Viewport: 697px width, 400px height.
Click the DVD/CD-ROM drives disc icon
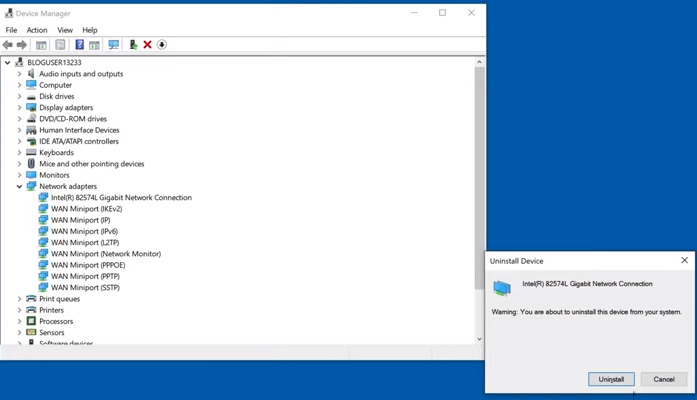[31, 119]
